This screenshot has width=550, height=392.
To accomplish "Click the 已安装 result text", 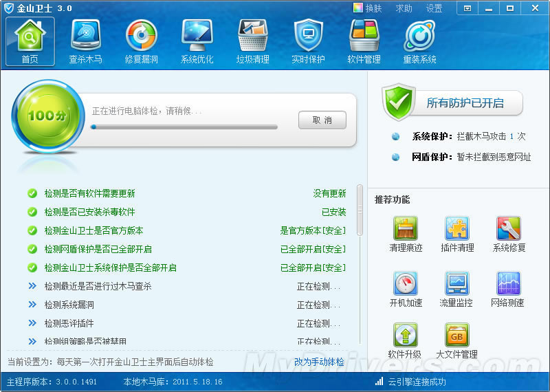I will tap(333, 212).
